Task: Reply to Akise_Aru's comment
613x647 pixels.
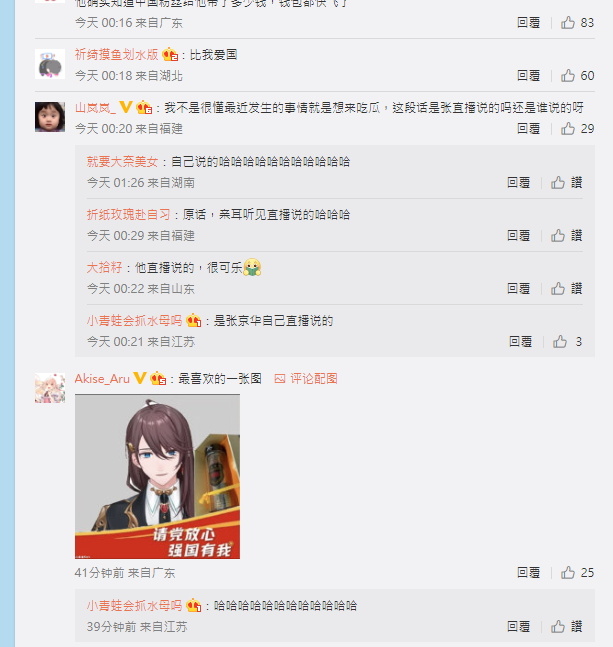Action: (528, 573)
